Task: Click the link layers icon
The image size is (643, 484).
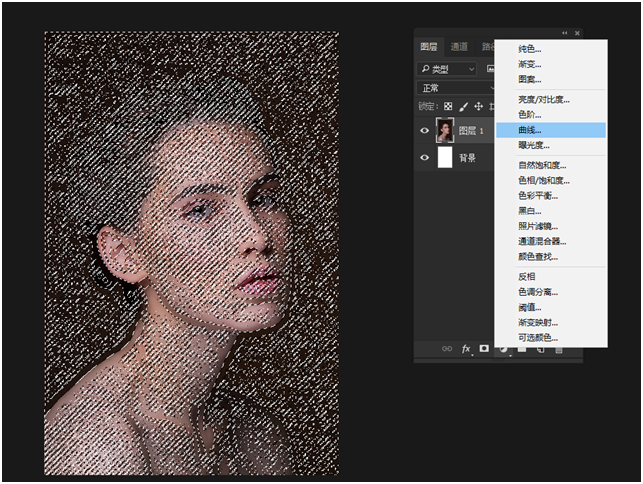Action: [x=447, y=349]
